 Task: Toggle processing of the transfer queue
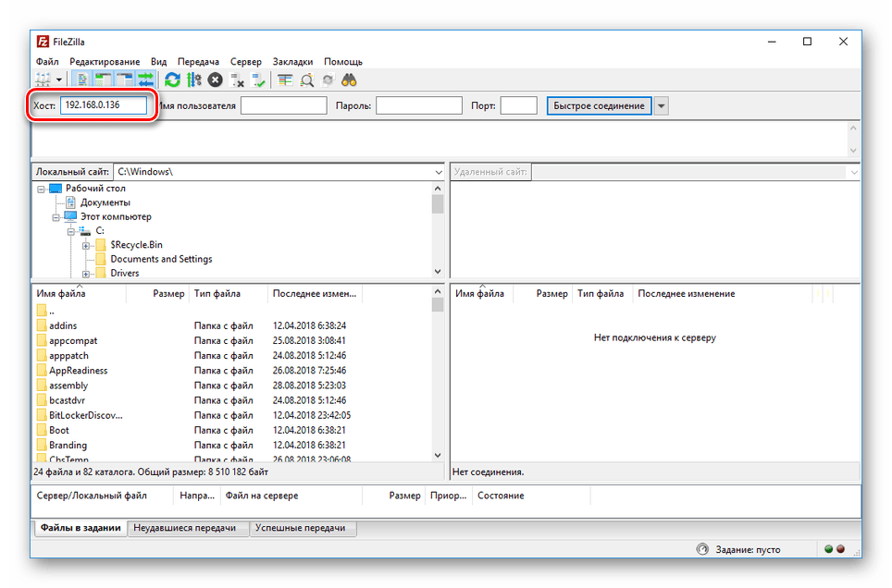tap(194, 80)
